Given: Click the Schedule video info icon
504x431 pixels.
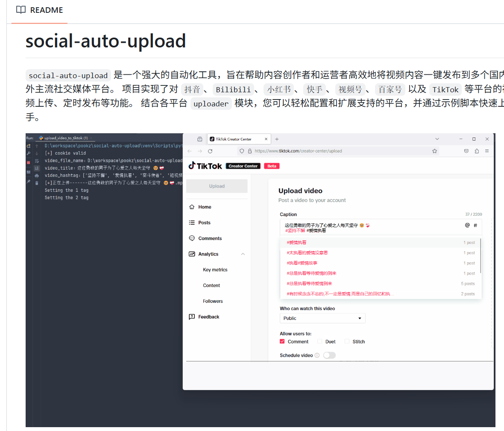Looking at the screenshot, I should click(317, 355).
